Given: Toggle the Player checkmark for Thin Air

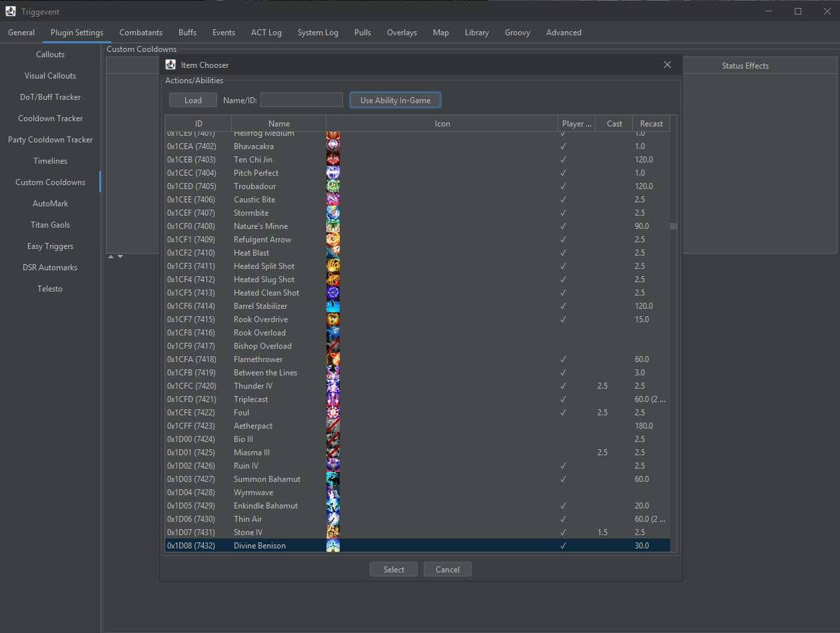Looking at the screenshot, I should pos(563,519).
